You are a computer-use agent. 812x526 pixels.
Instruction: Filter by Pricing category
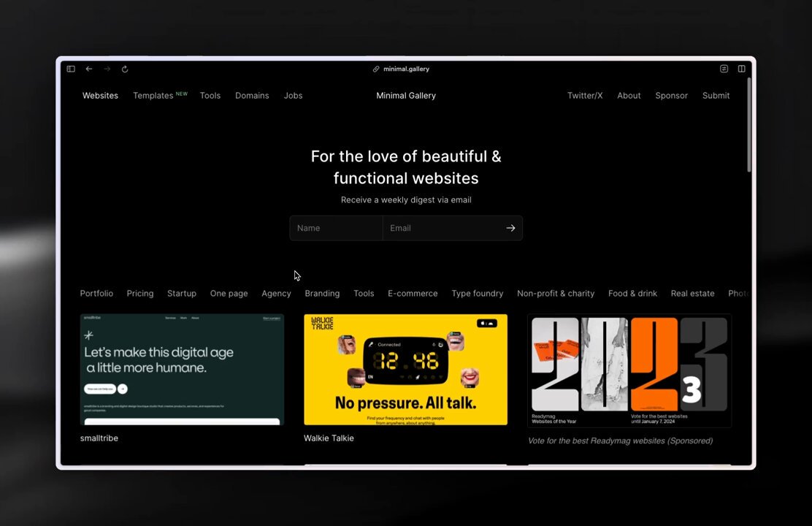coord(139,293)
